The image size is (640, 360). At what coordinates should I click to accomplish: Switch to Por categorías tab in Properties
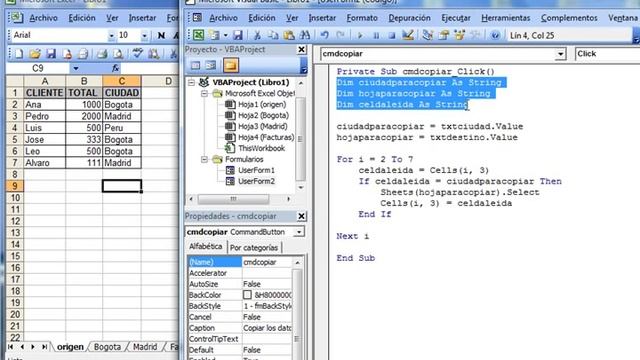253,247
